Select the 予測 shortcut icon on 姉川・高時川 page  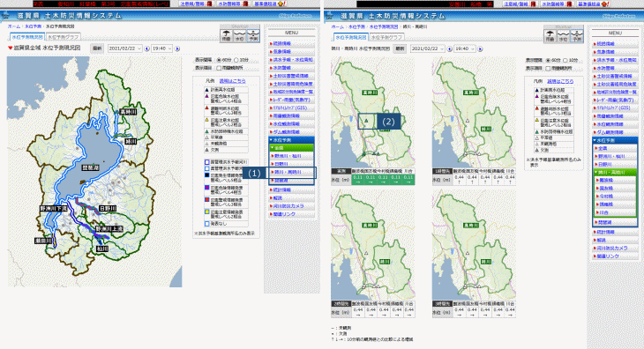pos(577,35)
